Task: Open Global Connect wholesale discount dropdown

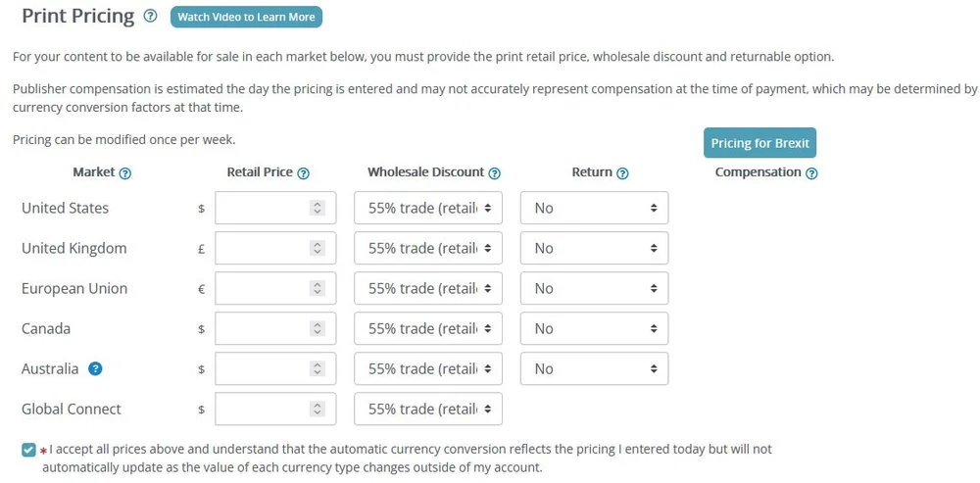Action: pyautogui.click(x=428, y=409)
